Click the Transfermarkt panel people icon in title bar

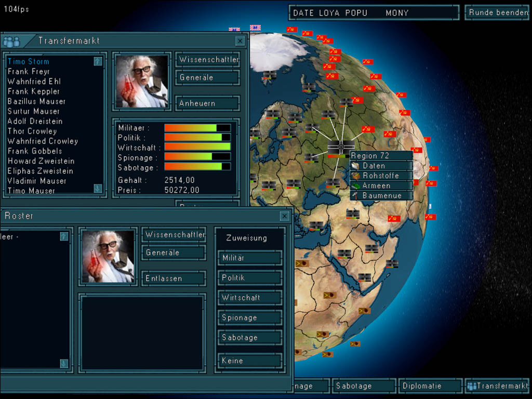point(11,42)
